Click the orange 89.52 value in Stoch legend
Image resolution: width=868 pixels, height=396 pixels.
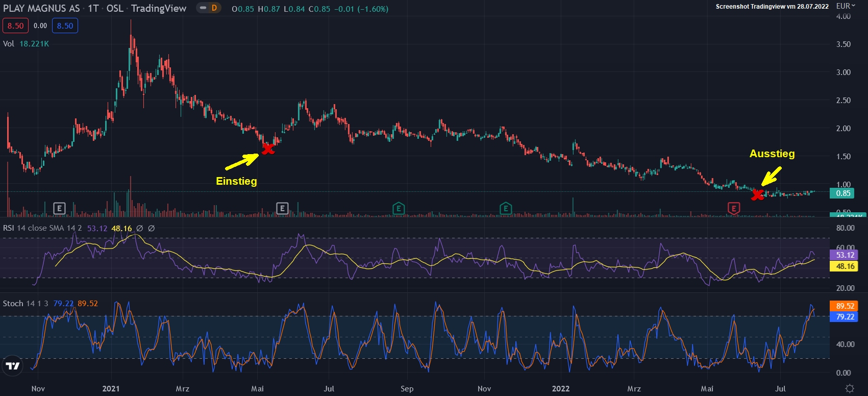88,304
